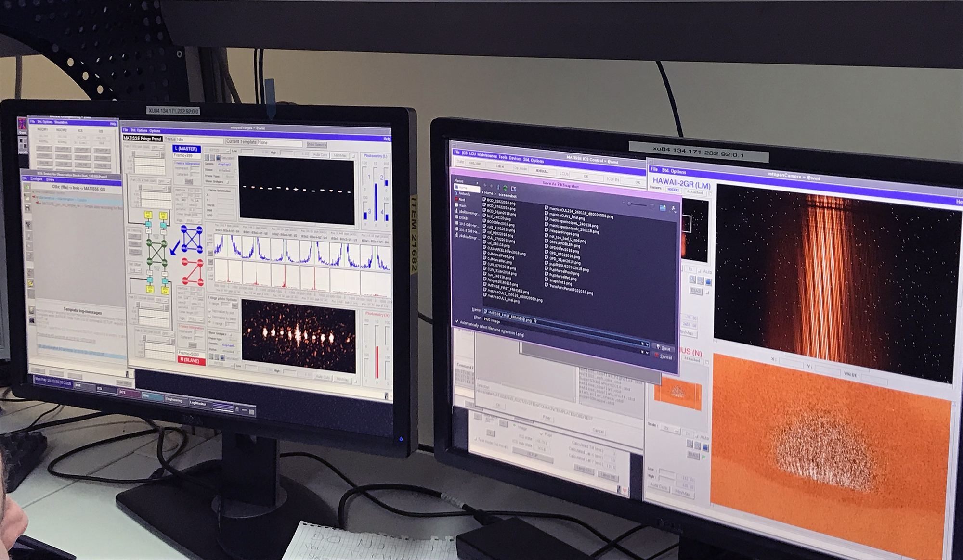Open the Scale dropdown in AQUARIUS section
Screen dimensions: 963x560
[x=670, y=429]
